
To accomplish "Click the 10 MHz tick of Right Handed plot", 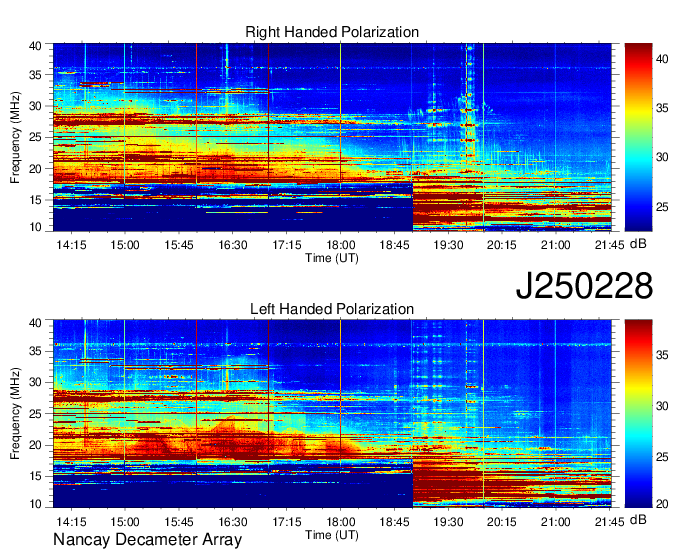I will [x=36, y=227].
